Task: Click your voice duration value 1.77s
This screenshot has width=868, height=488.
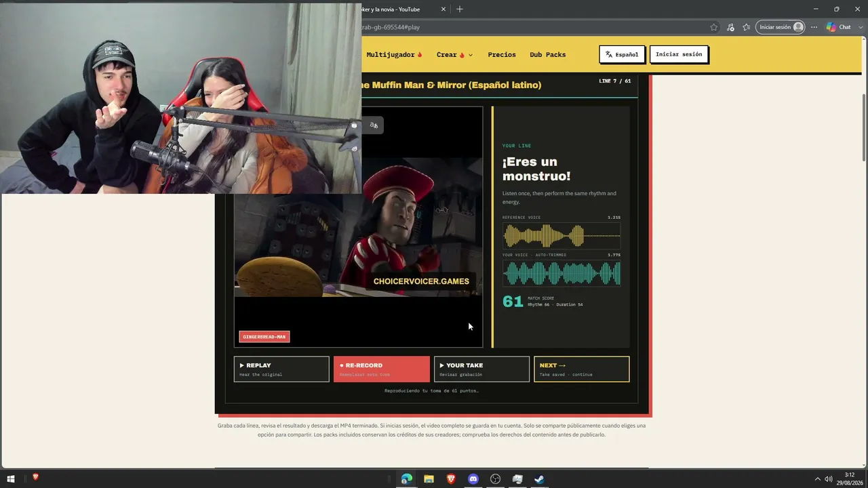Action: pos(614,255)
